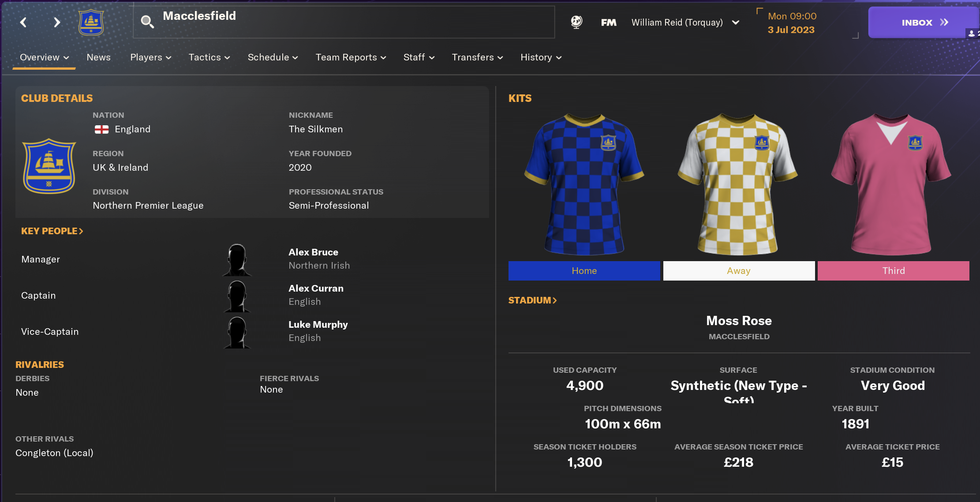Click the Macclesfield search field
The width and height of the screenshot is (980, 502).
[344, 22]
